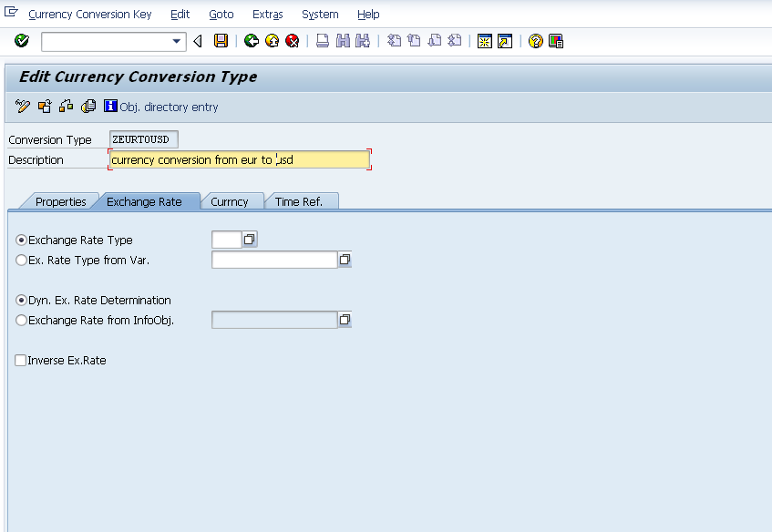Open the Edit menu
This screenshot has height=532, width=772.
point(180,15)
